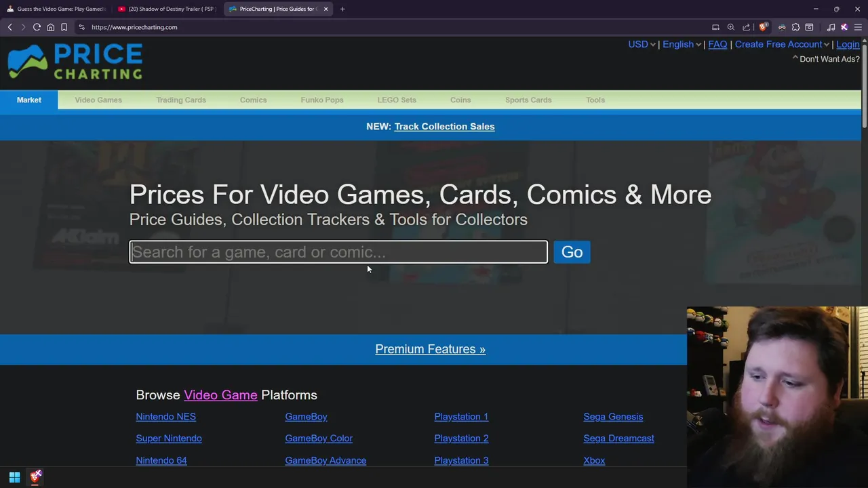Open the Premium Features link
This screenshot has height=488, width=868.
[430, 349]
